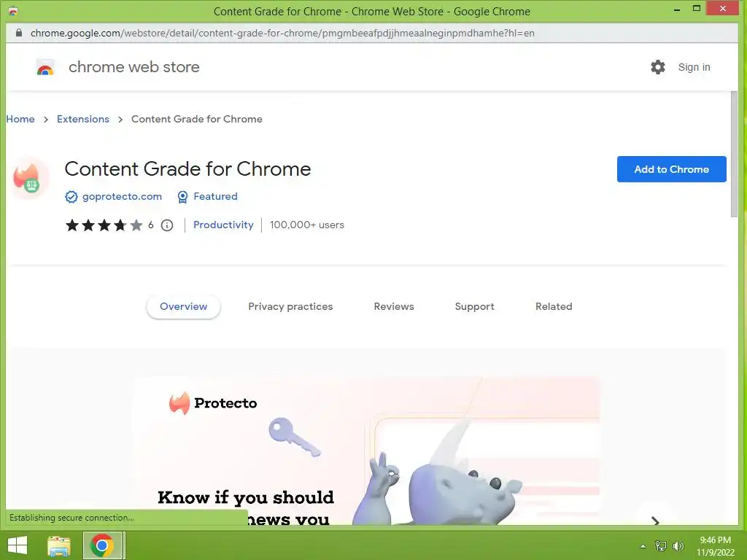The width and height of the screenshot is (747, 560).
Task: Open the Windows Start menu
Action: (18, 545)
